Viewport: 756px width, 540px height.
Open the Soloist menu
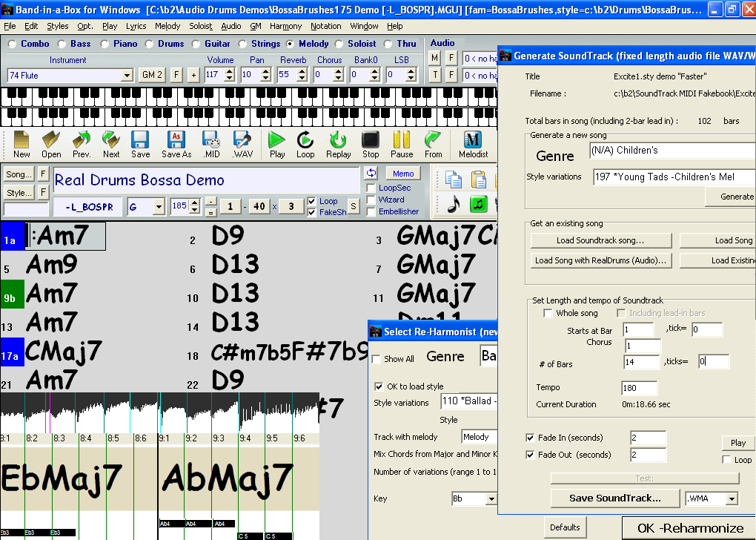[200, 26]
